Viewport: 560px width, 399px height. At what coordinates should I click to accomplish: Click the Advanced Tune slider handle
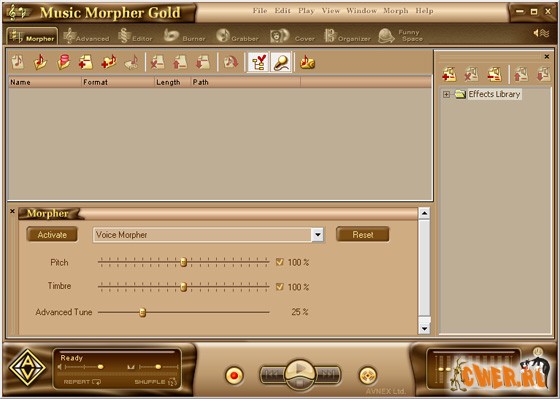tap(142, 312)
